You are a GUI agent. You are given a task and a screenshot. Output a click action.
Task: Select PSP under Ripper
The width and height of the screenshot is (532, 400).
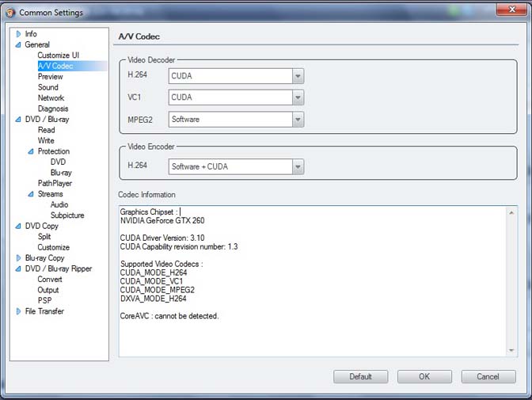click(44, 301)
